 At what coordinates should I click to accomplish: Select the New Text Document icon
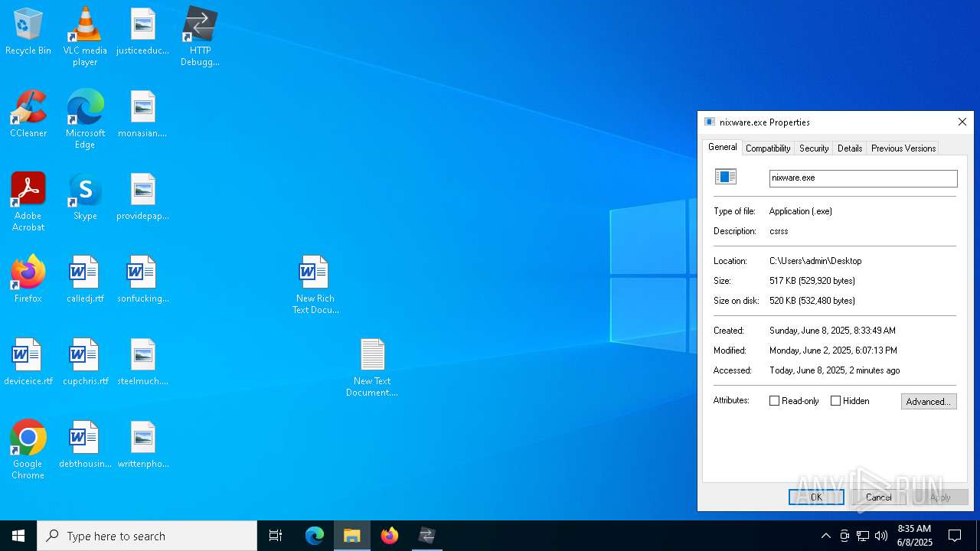click(x=372, y=367)
